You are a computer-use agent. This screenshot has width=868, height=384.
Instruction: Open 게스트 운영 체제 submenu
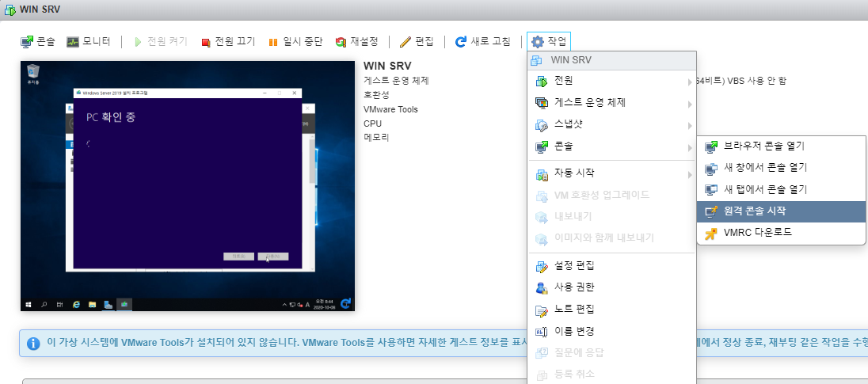(x=611, y=103)
